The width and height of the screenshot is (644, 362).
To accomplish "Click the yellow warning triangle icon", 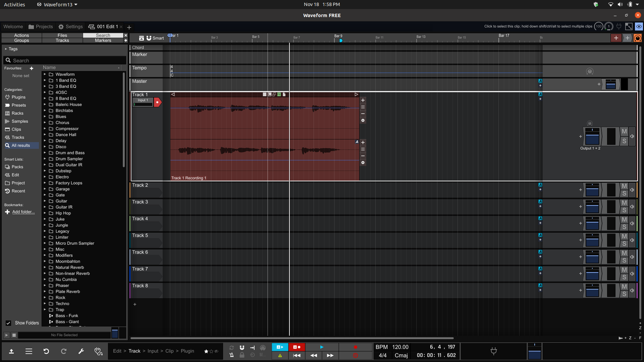I will tap(280, 355).
